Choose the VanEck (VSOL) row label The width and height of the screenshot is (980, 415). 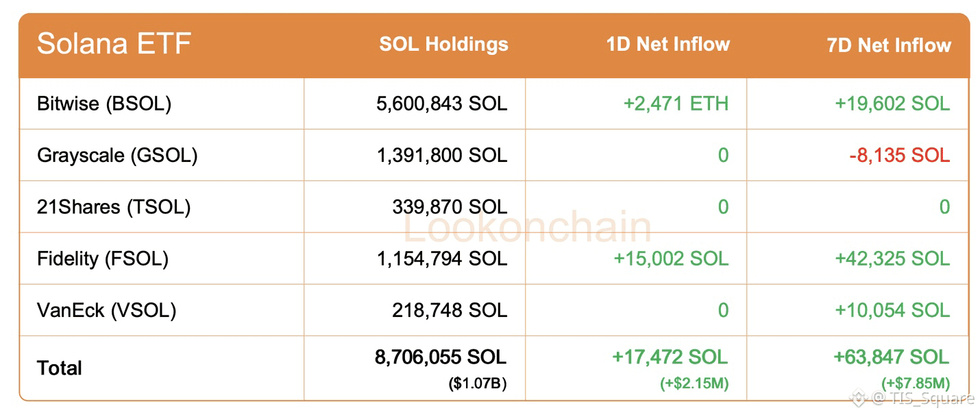[x=106, y=310]
